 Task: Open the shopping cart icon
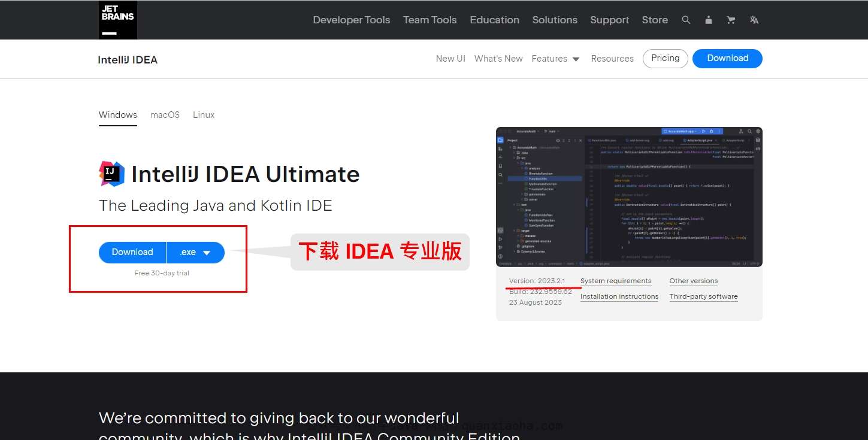click(731, 20)
